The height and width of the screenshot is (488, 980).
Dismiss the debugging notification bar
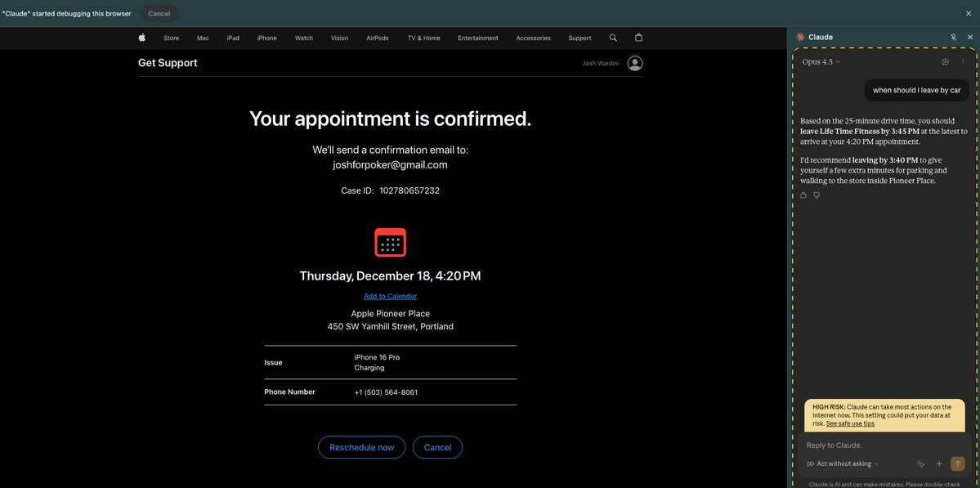(x=969, y=13)
